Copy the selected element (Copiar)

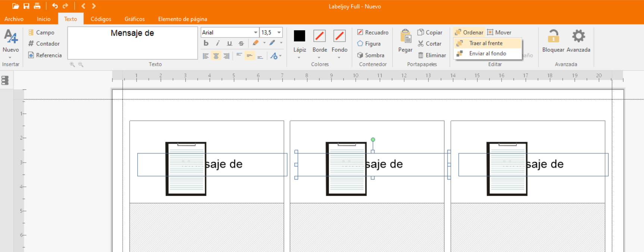(430, 32)
